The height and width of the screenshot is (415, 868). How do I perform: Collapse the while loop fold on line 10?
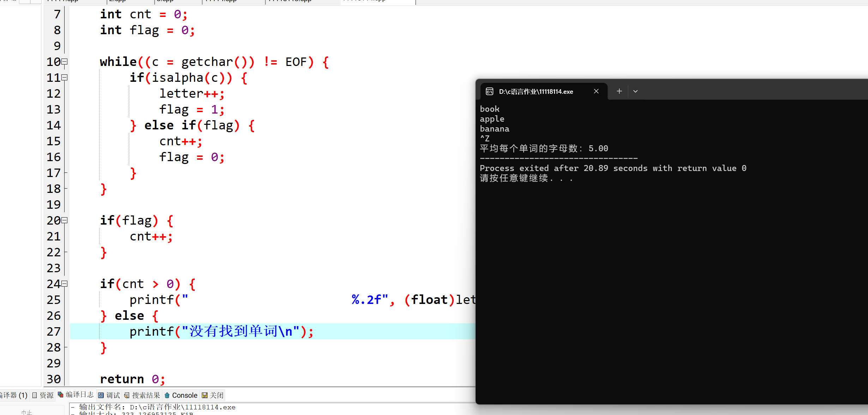click(65, 62)
